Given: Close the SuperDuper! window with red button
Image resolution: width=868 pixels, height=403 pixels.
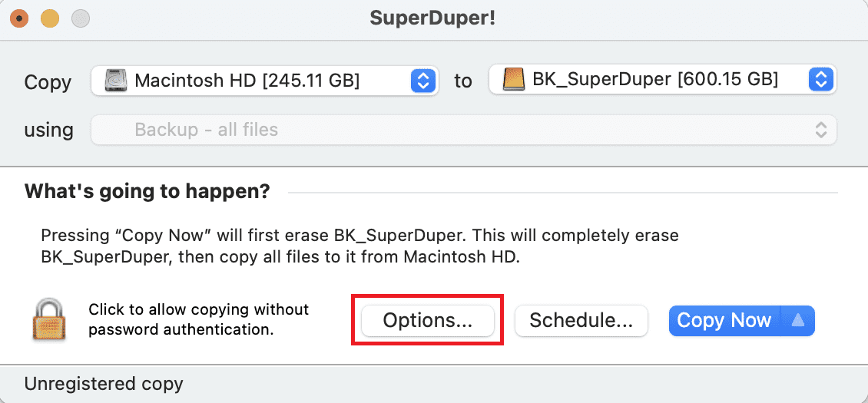Looking at the screenshot, I should [19, 19].
